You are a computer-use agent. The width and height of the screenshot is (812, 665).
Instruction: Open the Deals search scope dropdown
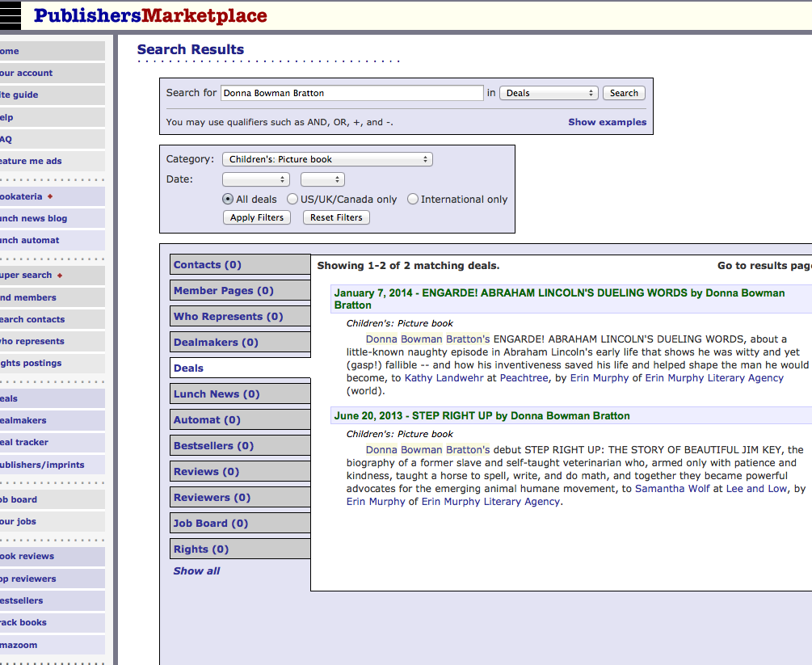549,93
